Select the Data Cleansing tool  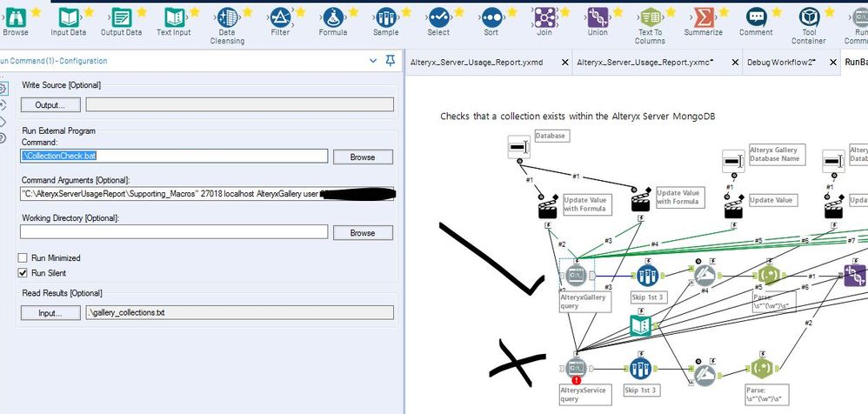pyautogui.click(x=227, y=18)
